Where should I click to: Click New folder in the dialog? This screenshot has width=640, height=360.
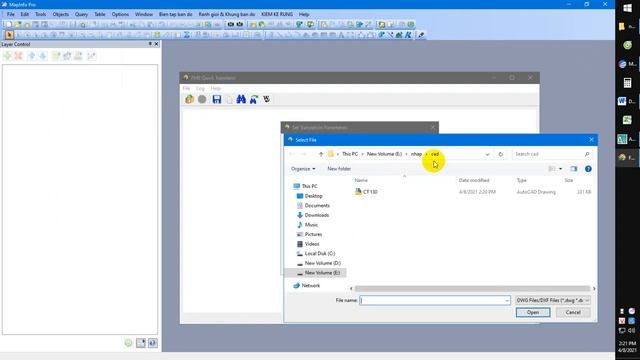tap(339, 169)
